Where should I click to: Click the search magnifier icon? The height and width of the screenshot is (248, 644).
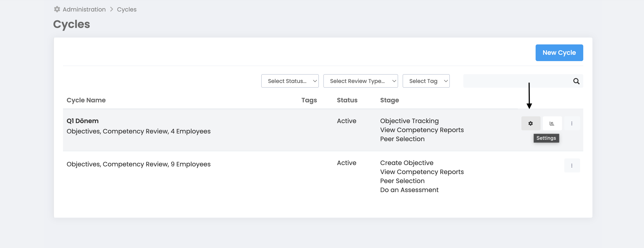coord(576,81)
